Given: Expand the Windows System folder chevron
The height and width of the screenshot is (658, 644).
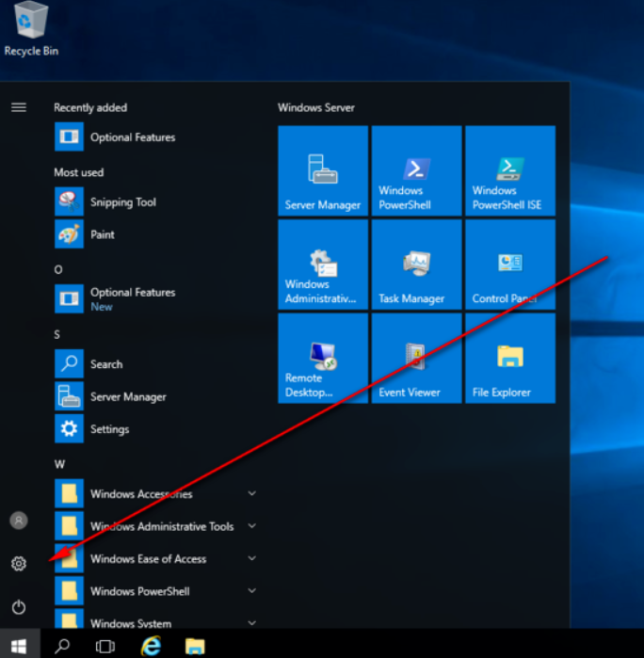Looking at the screenshot, I should [252, 623].
